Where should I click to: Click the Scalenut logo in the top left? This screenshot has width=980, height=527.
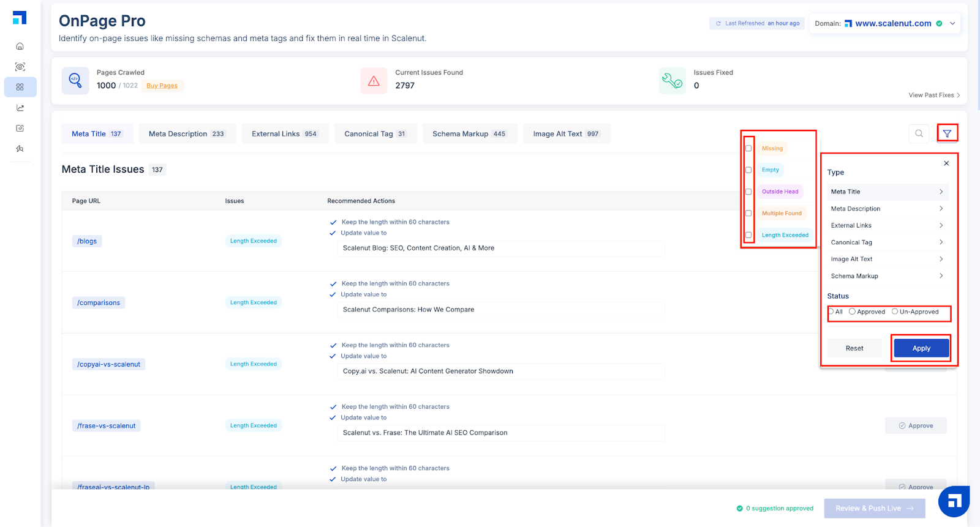click(x=20, y=18)
